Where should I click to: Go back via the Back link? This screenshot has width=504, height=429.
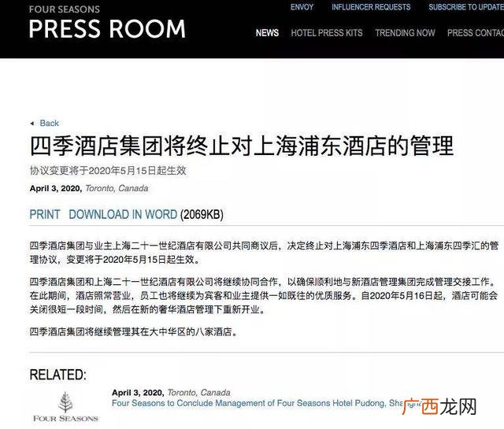coord(49,123)
